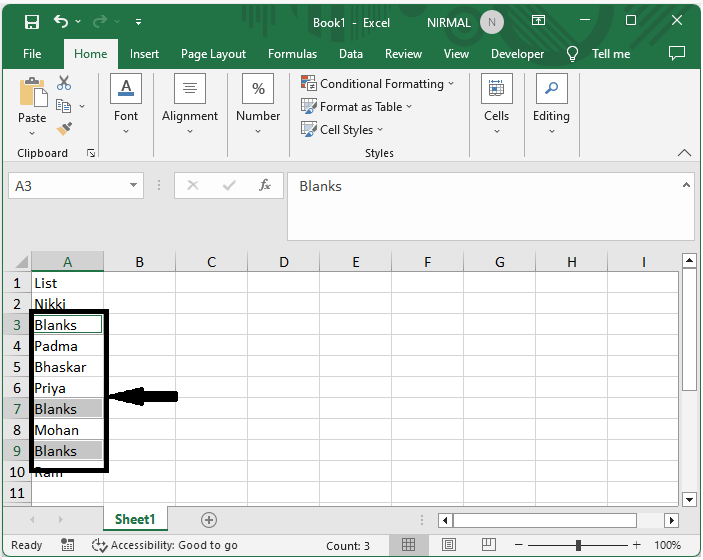
Task: Open the Clipboard dialog launcher
Action: (91, 153)
